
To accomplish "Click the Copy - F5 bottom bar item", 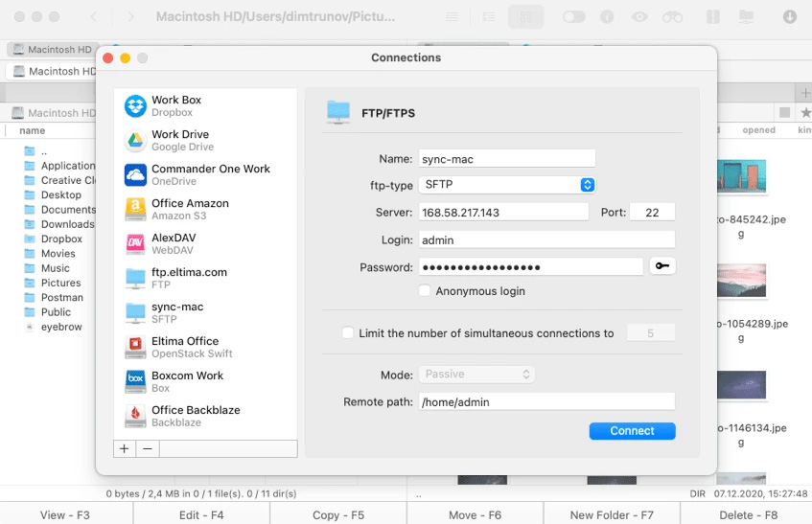I will click(x=338, y=514).
